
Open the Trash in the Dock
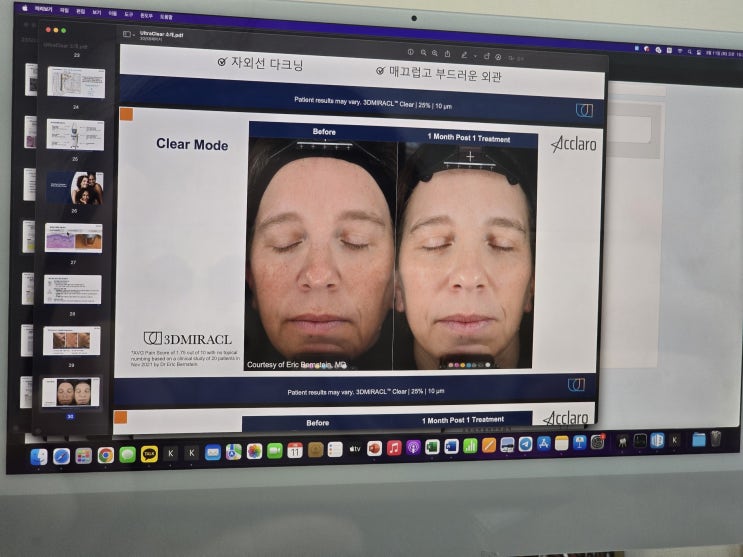716,439
